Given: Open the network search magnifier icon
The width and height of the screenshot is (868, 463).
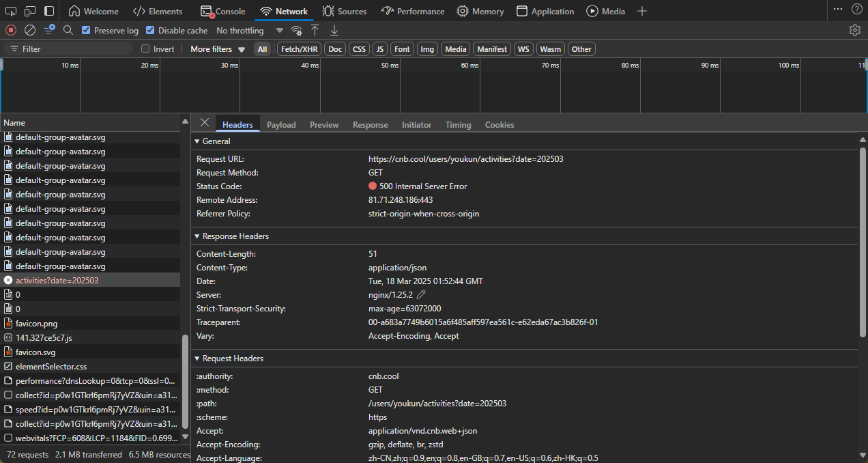Looking at the screenshot, I should [68, 30].
